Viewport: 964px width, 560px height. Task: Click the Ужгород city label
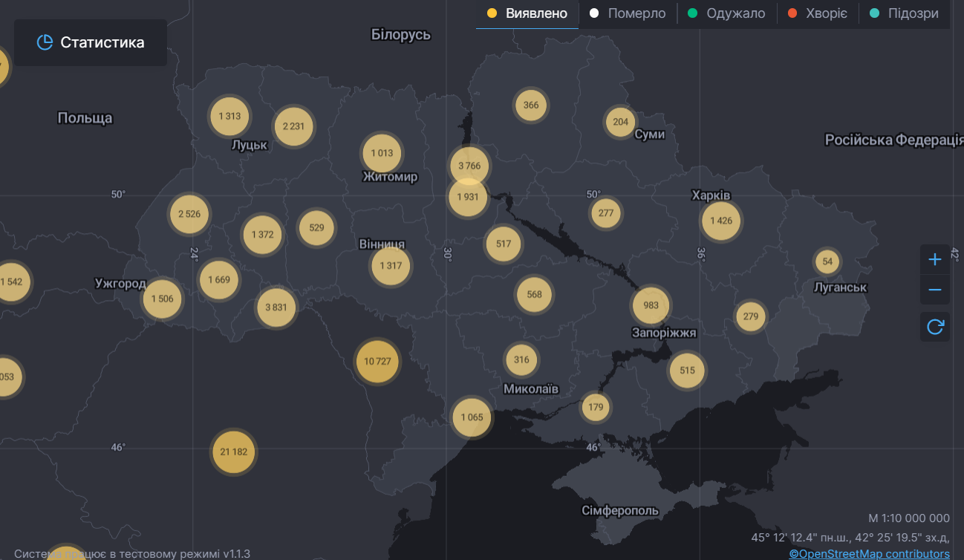click(120, 284)
